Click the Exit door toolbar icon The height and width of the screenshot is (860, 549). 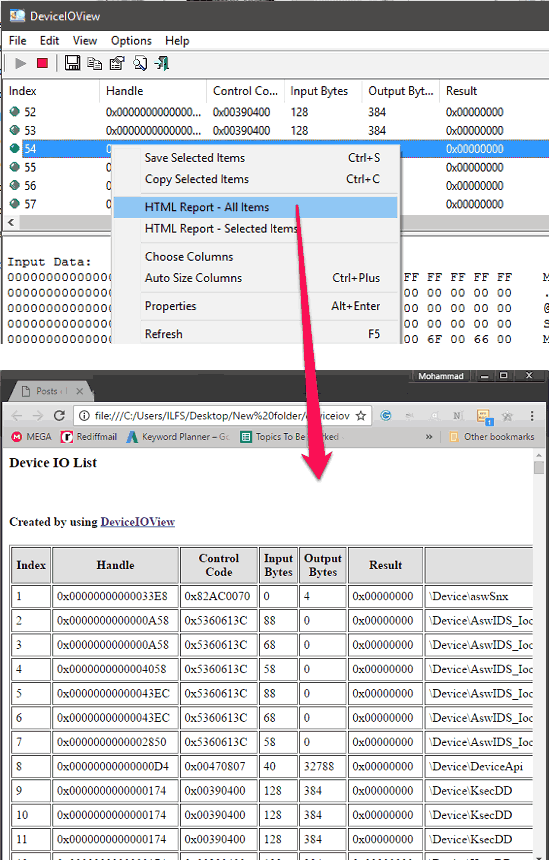click(x=162, y=64)
